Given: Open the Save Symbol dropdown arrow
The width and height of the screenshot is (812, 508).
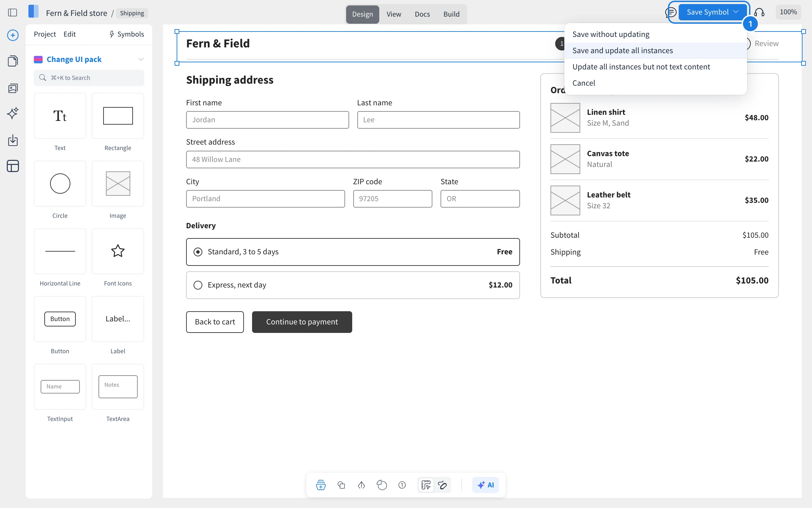Looking at the screenshot, I should coord(736,12).
